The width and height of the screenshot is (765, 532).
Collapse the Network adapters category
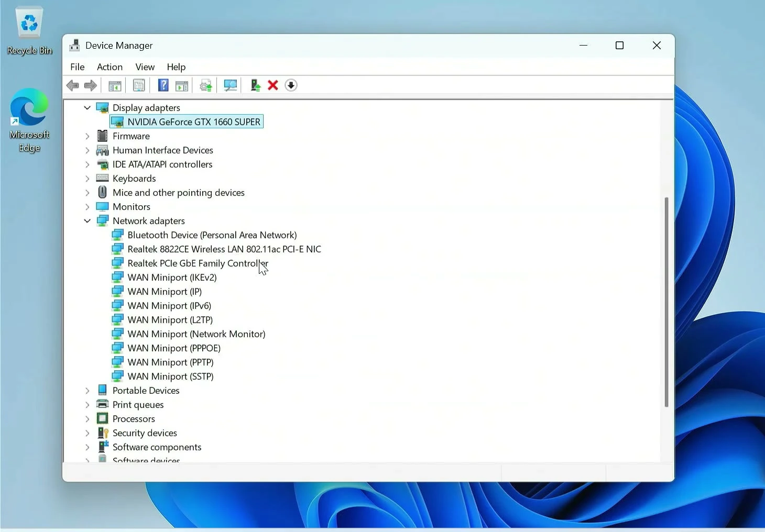click(x=88, y=221)
